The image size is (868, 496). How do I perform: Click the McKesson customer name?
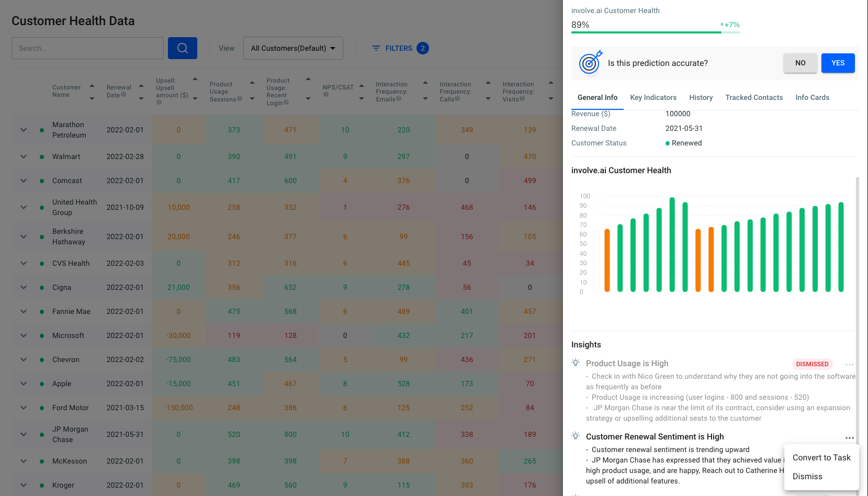pos(70,461)
